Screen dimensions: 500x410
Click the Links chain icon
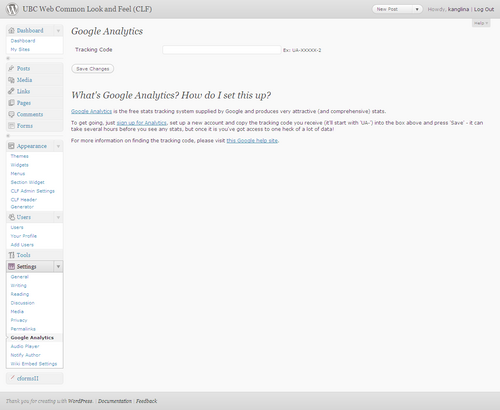click(12, 91)
